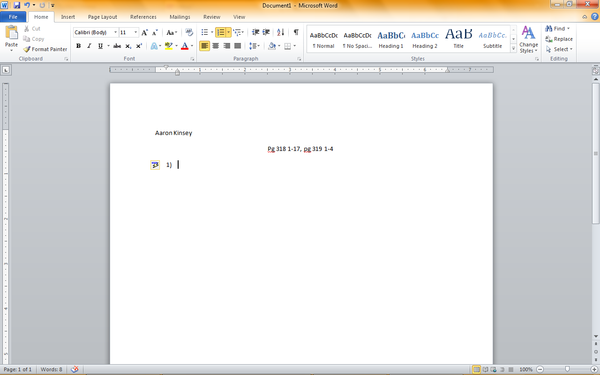Open the Select dropdown in Editing
The height and width of the screenshot is (375, 600).
[x=559, y=49]
